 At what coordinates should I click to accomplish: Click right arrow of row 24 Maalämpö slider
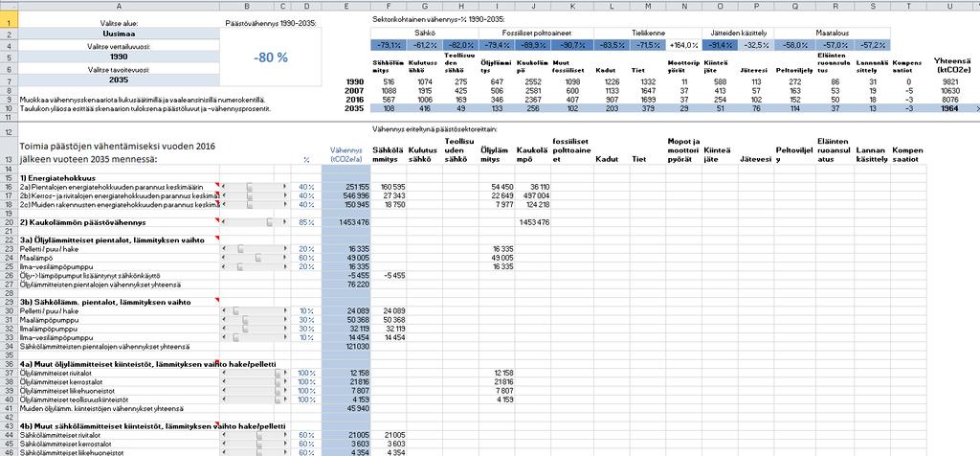click(x=285, y=258)
